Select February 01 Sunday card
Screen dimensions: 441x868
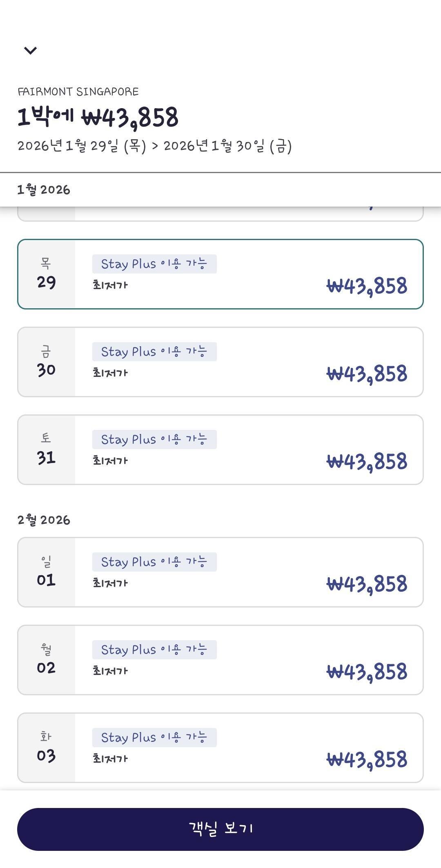point(220,572)
